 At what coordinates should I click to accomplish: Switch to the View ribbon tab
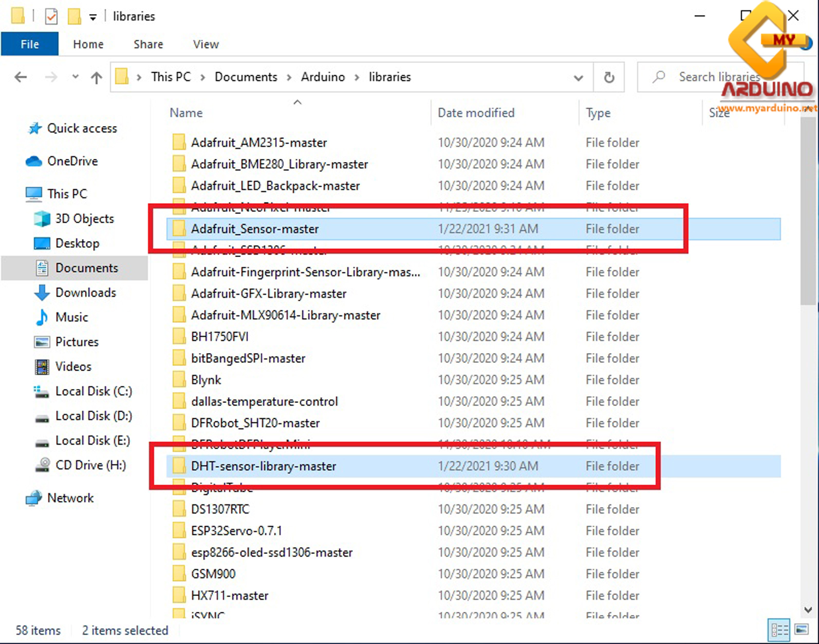(x=205, y=44)
